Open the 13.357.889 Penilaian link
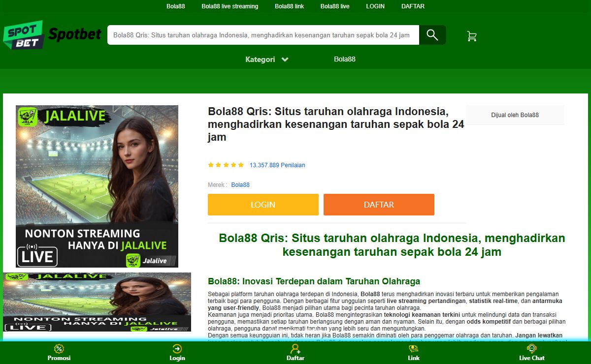 [x=277, y=165]
